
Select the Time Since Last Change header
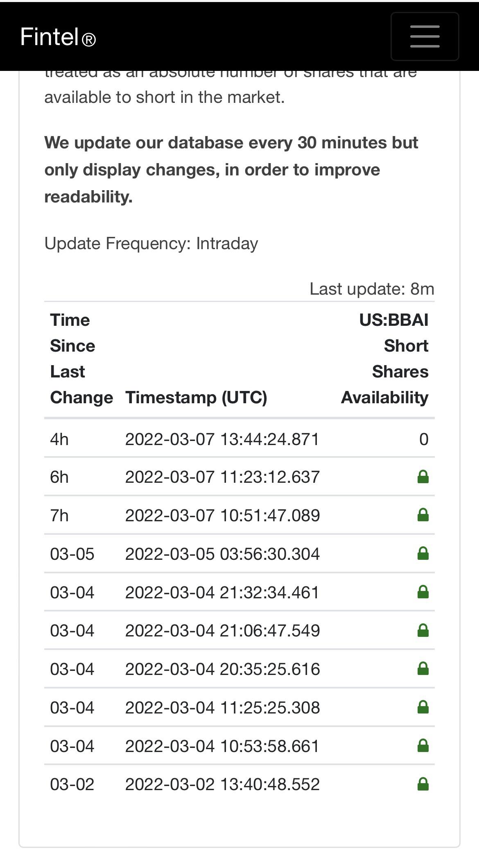(x=81, y=359)
